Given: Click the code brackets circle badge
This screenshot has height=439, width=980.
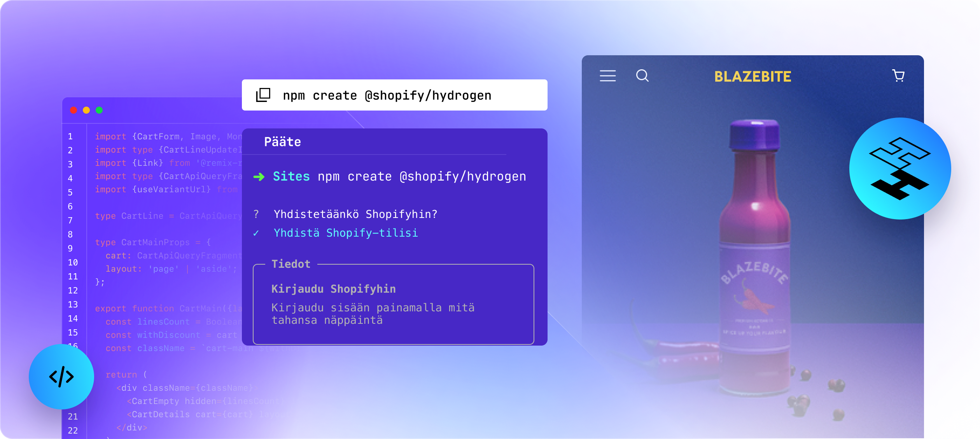Looking at the screenshot, I should [61, 376].
